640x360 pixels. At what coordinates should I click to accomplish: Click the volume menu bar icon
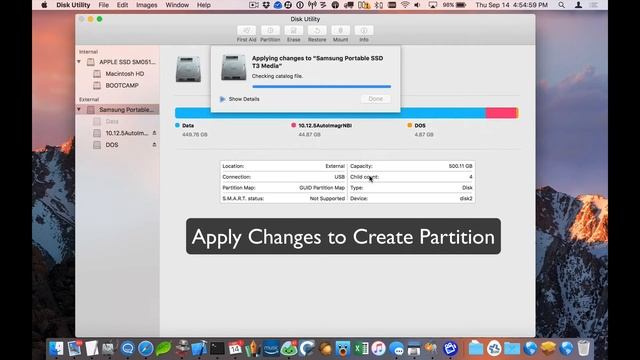(x=417, y=5)
